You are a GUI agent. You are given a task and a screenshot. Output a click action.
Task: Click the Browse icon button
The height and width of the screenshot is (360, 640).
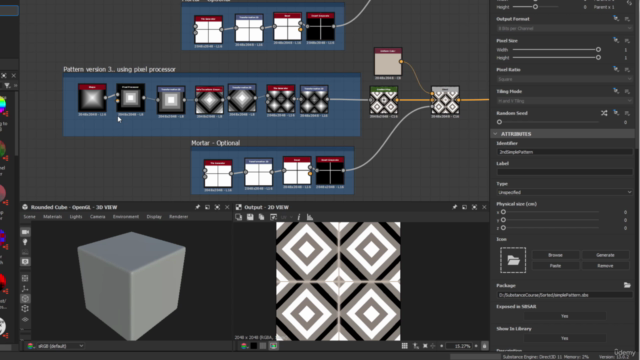(x=555, y=255)
